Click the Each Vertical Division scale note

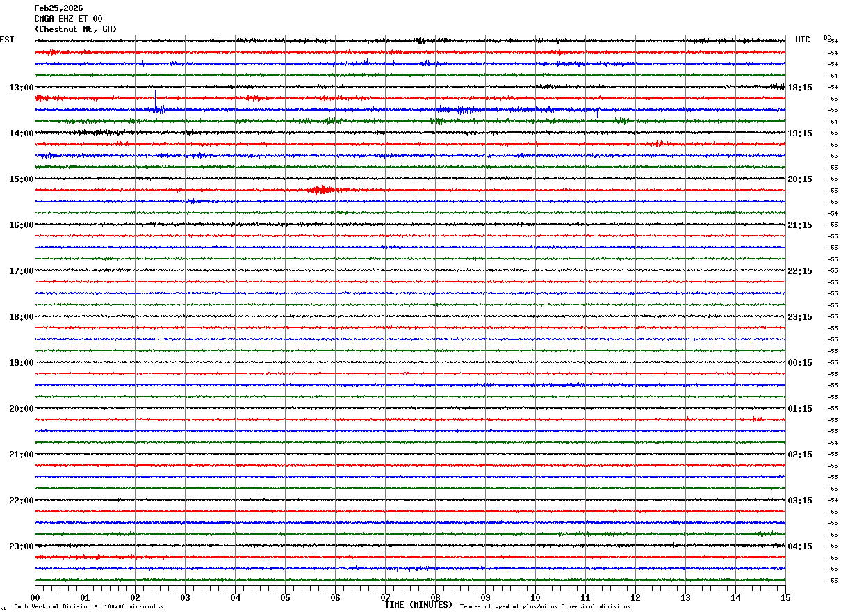tap(88, 607)
